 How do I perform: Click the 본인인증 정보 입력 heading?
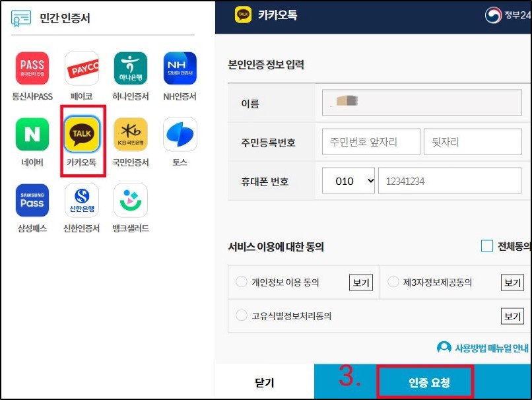click(x=266, y=65)
